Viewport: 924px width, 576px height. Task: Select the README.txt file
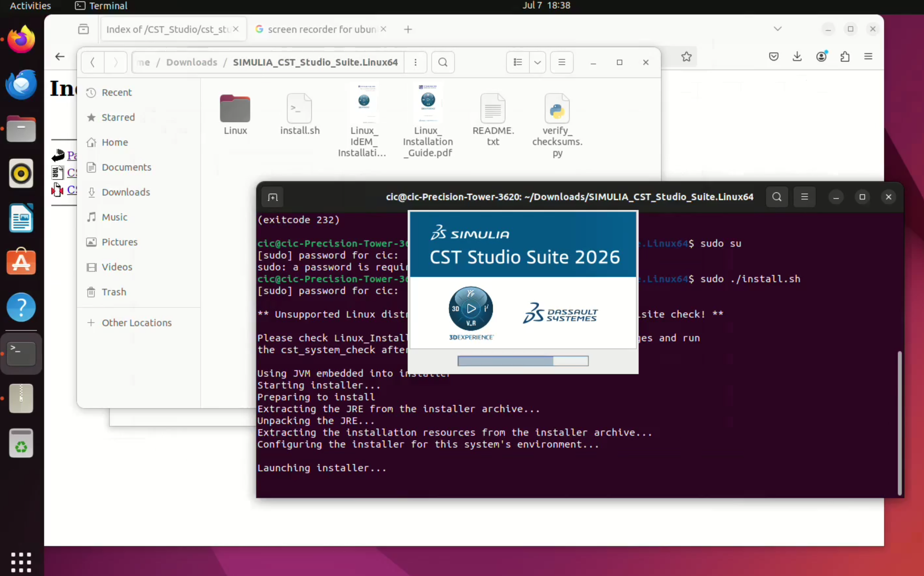coord(493,120)
